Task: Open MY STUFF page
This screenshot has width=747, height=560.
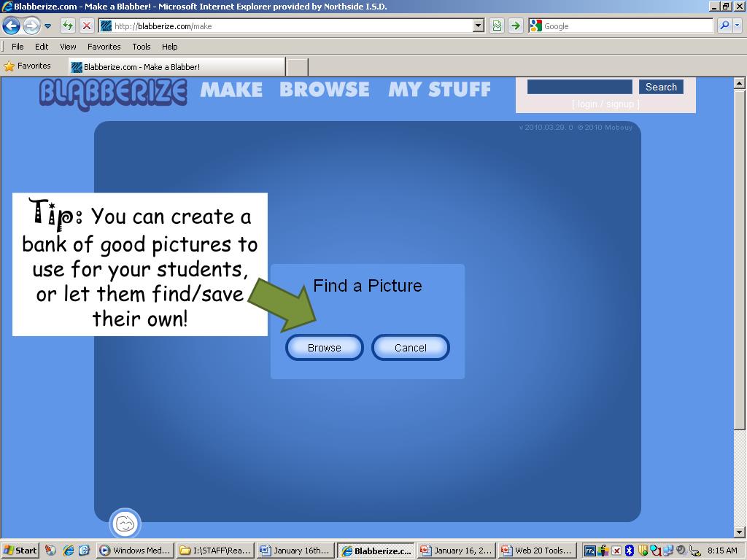Action: [439, 90]
